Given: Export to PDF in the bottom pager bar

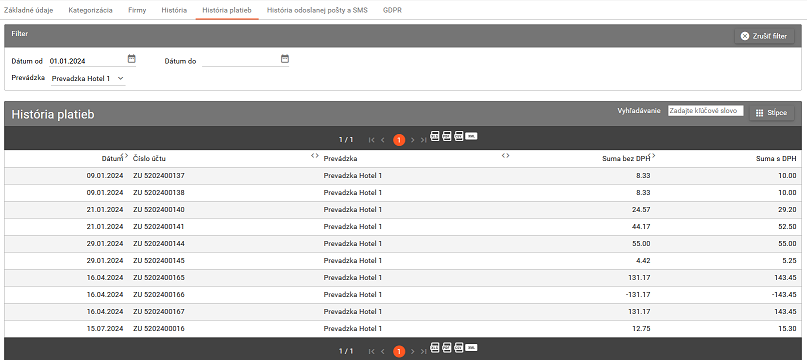Looking at the screenshot, I should point(447,348).
